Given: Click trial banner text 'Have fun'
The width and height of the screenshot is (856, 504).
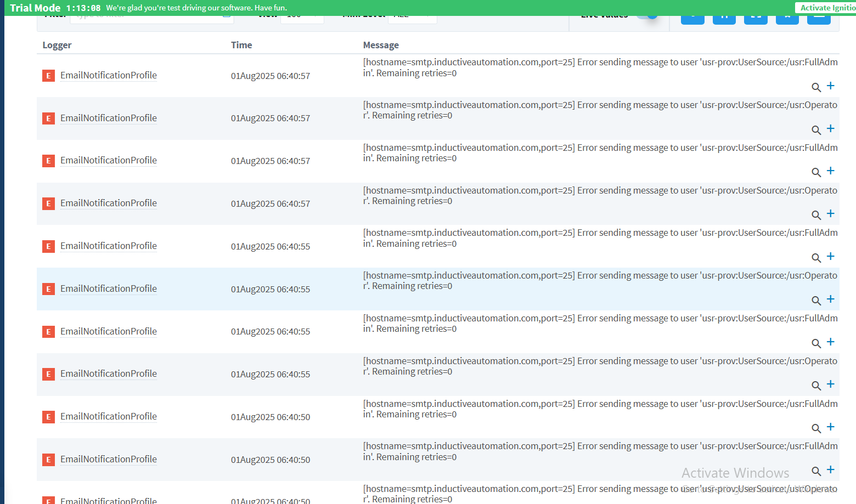Looking at the screenshot, I should click(x=271, y=8).
